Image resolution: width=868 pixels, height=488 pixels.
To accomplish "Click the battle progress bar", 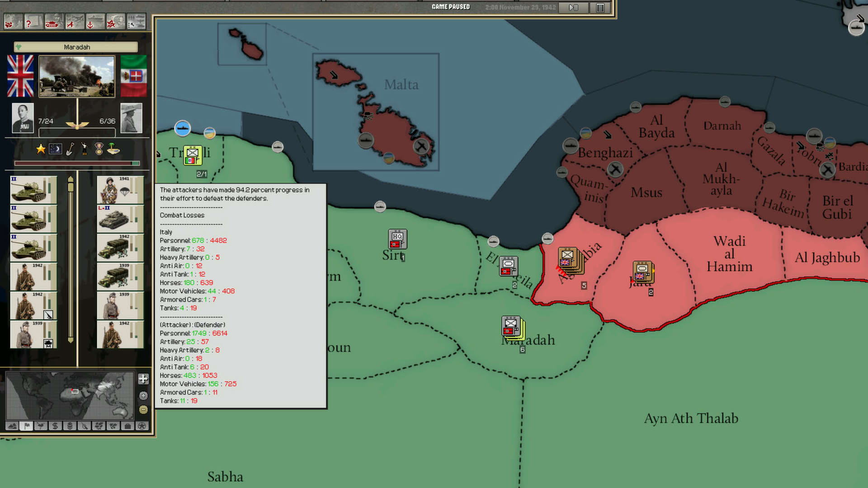I will 77,163.
